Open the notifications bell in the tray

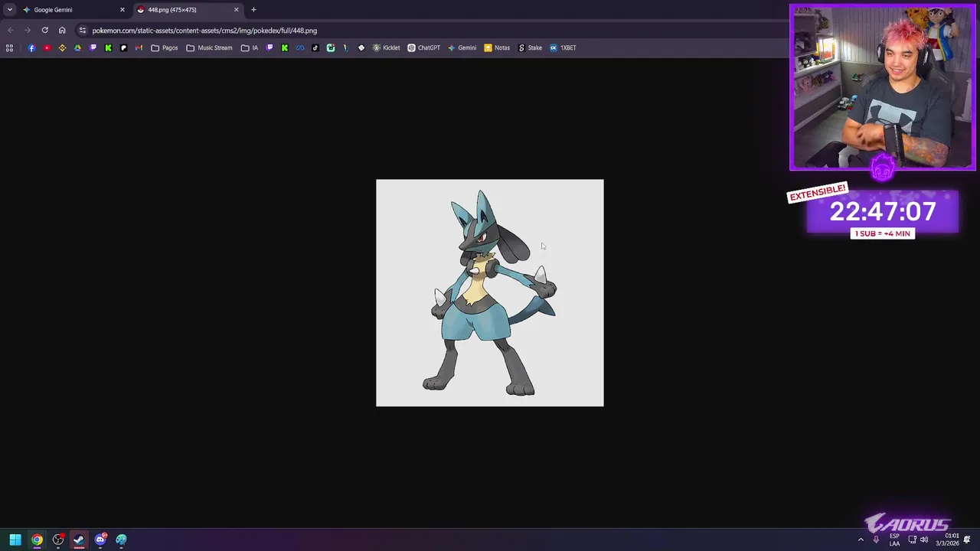coord(967,540)
